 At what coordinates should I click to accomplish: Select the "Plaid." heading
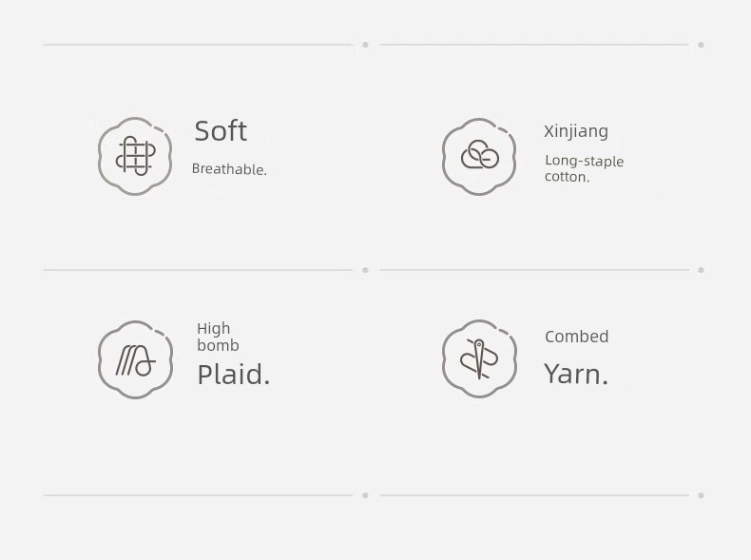(233, 375)
